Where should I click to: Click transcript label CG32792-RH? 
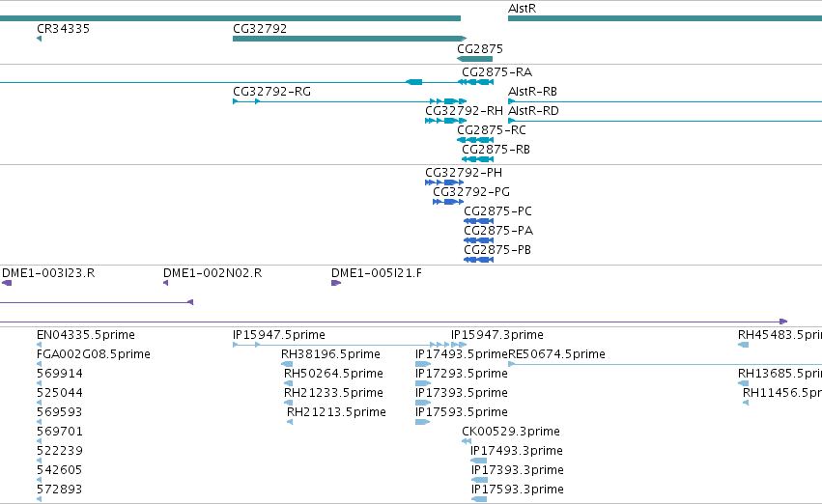tap(464, 111)
